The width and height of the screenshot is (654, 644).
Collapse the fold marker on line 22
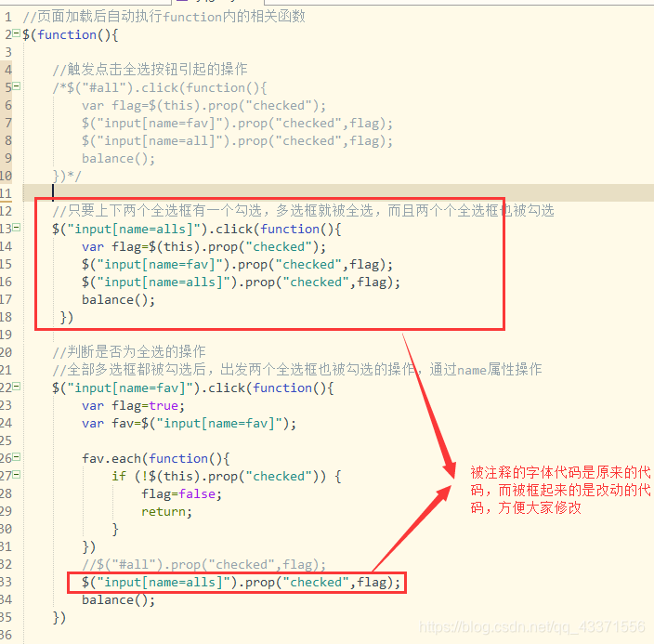[x=17, y=387]
